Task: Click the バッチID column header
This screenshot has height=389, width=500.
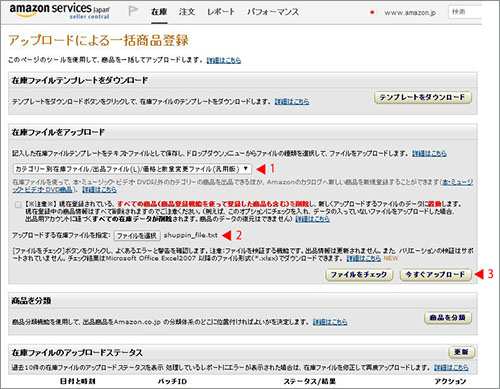Action: click(172, 381)
